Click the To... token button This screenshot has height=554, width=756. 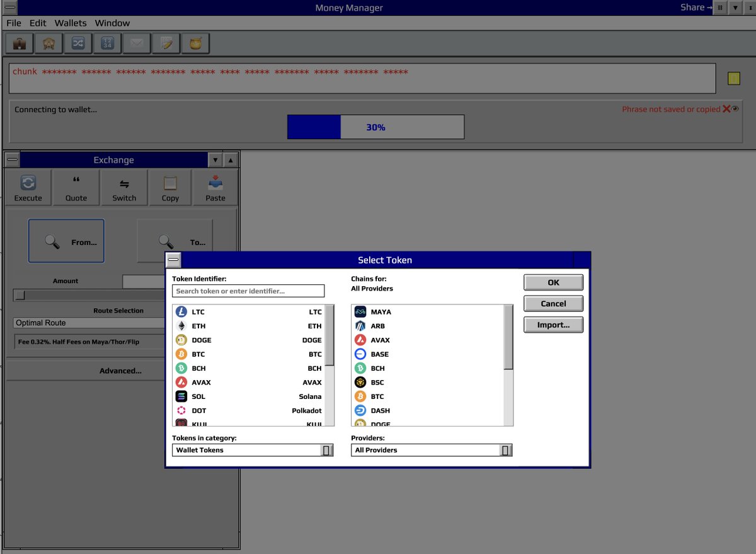(x=175, y=241)
